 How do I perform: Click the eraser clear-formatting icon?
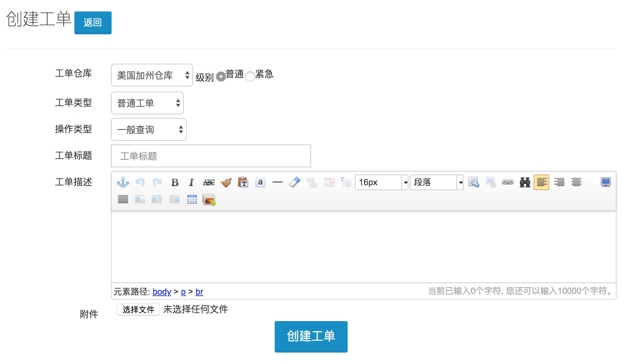pyautogui.click(x=295, y=182)
